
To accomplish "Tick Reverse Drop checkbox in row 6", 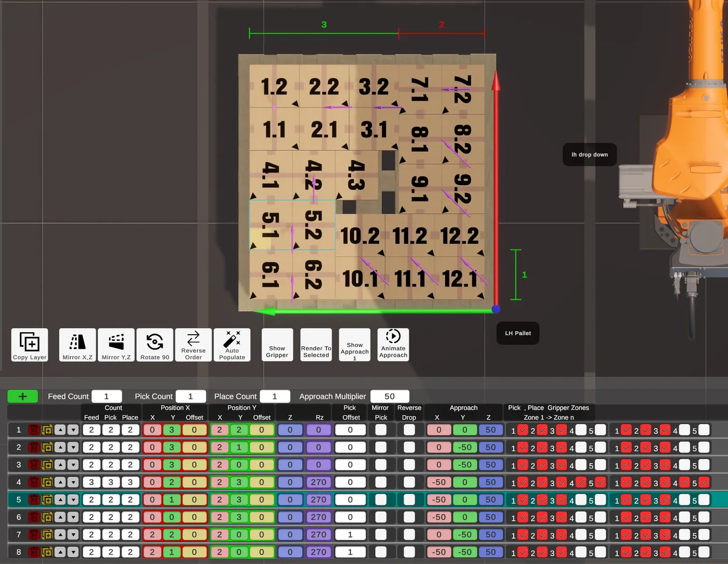I will pyautogui.click(x=409, y=517).
